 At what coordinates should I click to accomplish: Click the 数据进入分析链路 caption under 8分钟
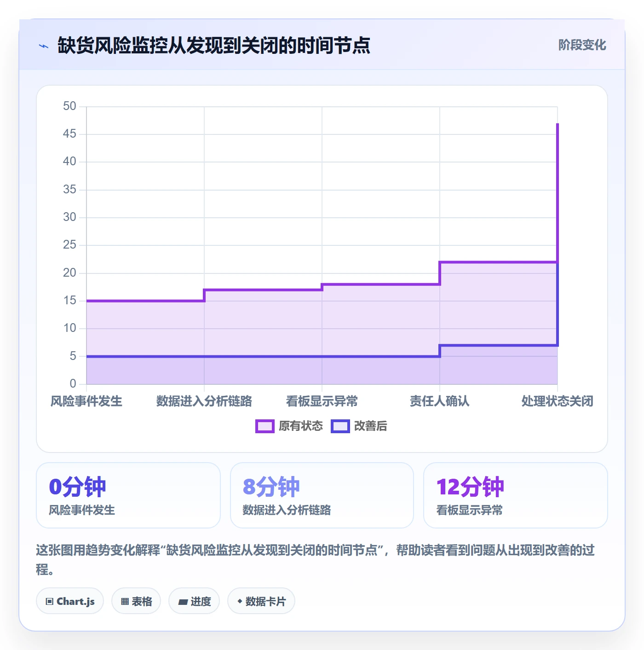click(x=287, y=510)
